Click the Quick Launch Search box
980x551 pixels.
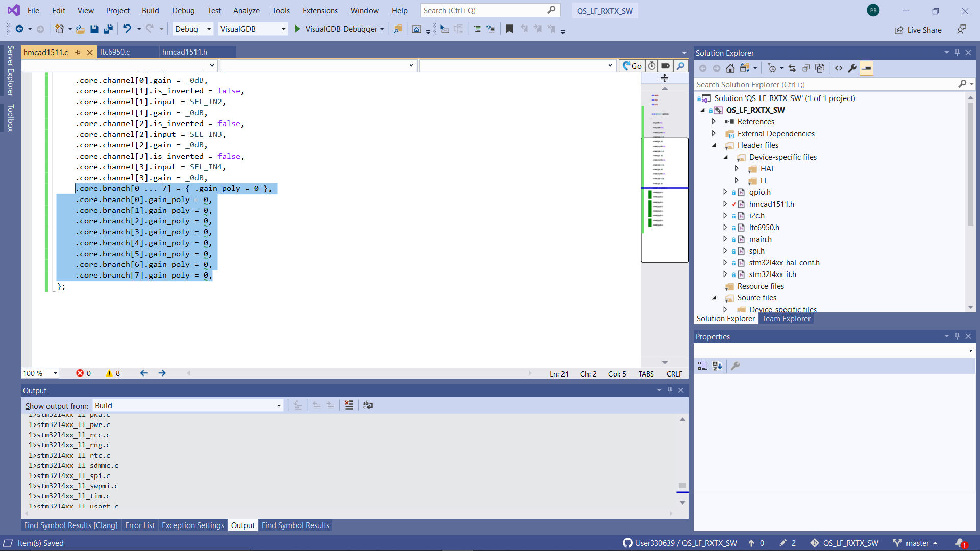489,10
